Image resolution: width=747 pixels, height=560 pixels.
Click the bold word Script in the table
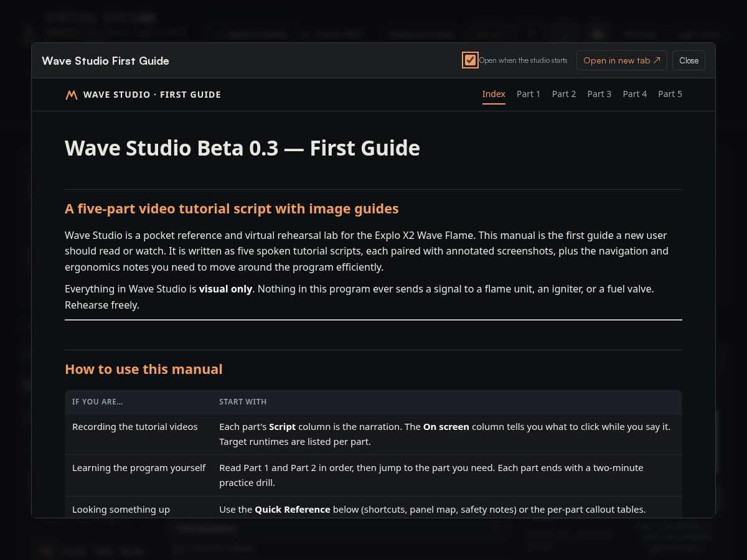[283, 427]
